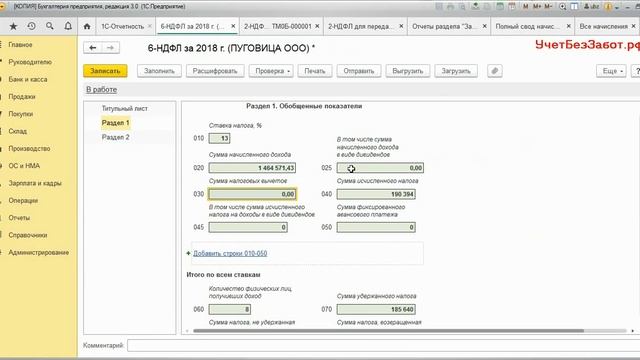Click the M- memory subtract button

click(548, 7)
